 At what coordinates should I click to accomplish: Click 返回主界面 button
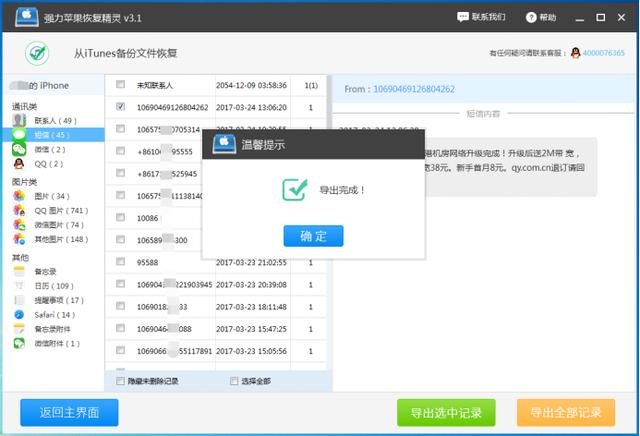coord(69,412)
